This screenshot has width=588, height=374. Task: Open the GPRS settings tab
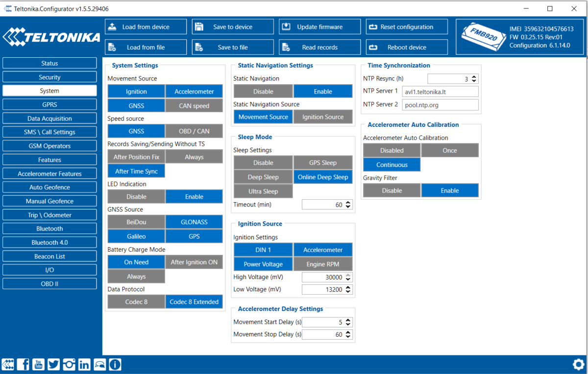tap(49, 105)
